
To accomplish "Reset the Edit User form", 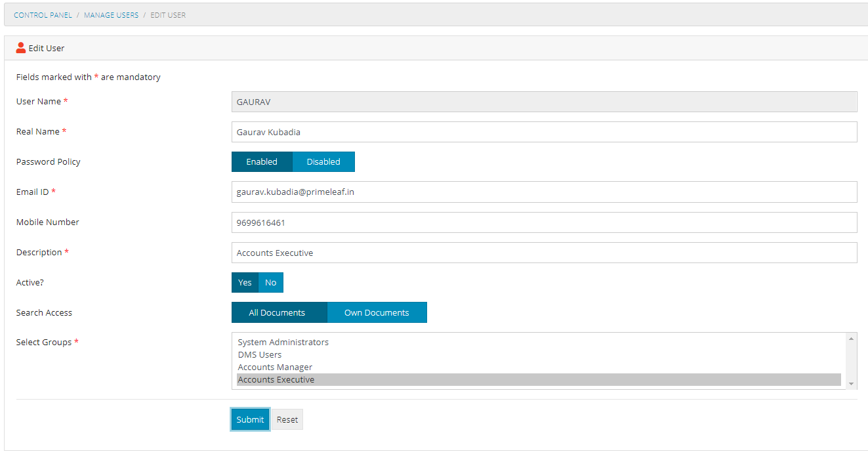I will click(287, 419).
